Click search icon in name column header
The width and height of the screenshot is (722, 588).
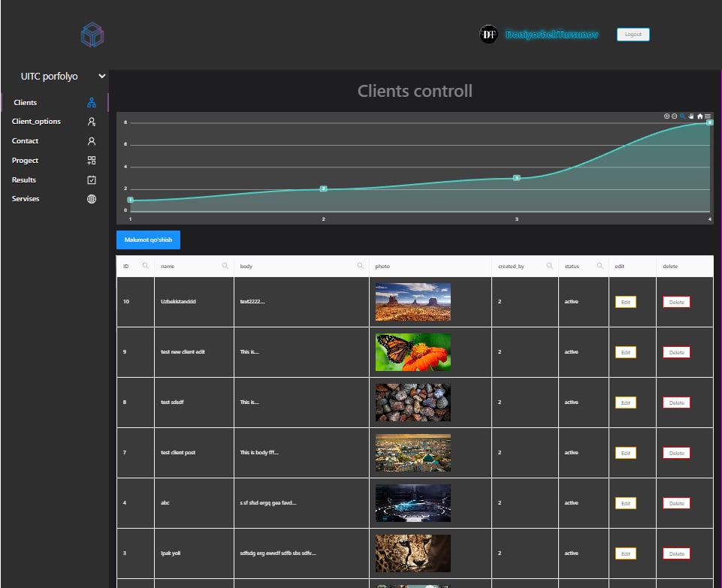click(225, 266)
